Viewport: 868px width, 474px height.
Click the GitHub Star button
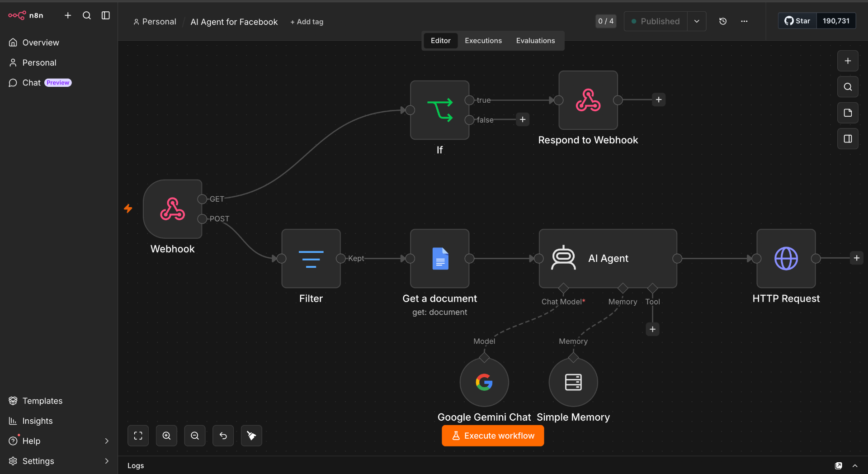(x=797, y=21)
